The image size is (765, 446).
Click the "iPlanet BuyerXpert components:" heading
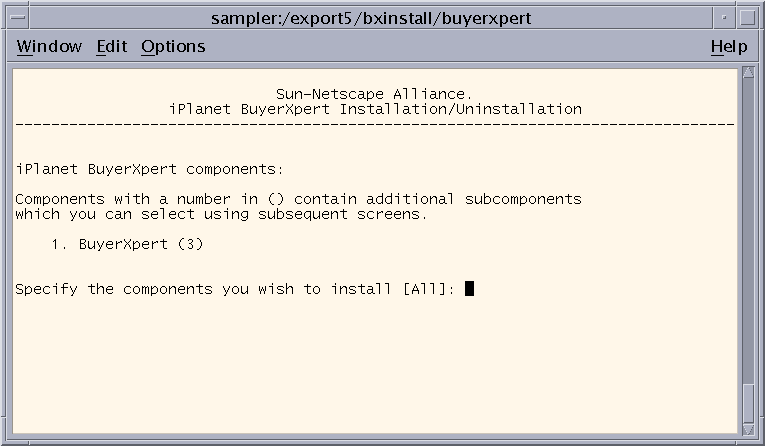149,169
